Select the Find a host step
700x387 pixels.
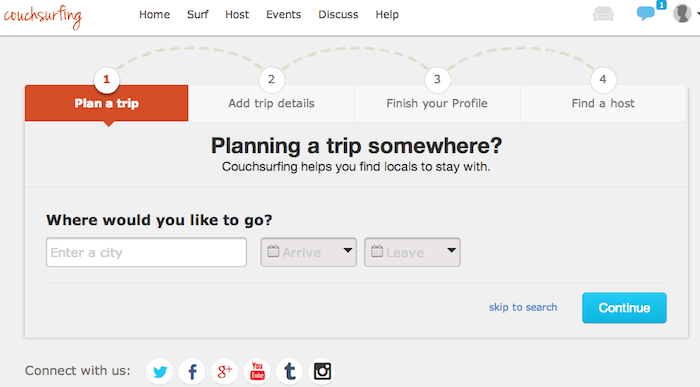pyautogui.click(x=603, y=103)
